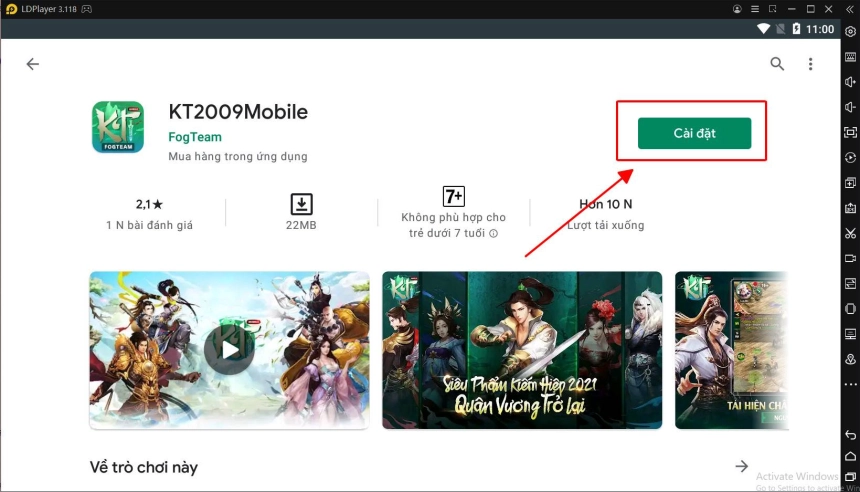
Task: Open age rating info circle icon
Action: [494, 234]
